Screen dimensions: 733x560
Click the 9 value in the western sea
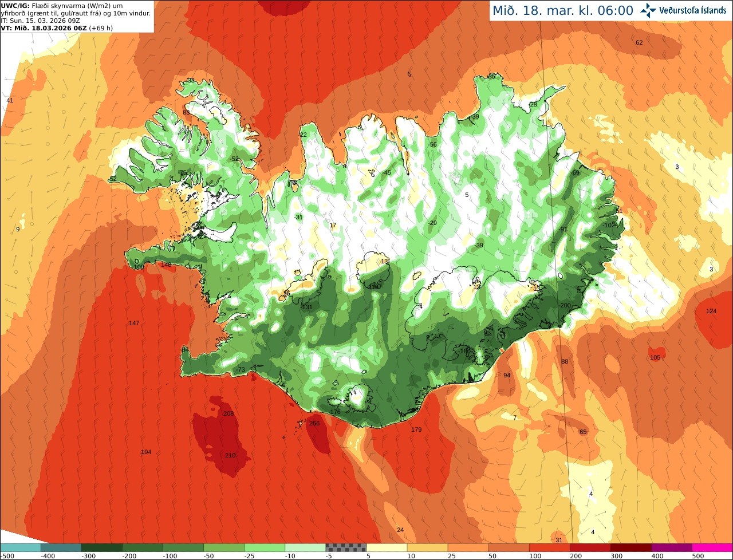point(18,229)
